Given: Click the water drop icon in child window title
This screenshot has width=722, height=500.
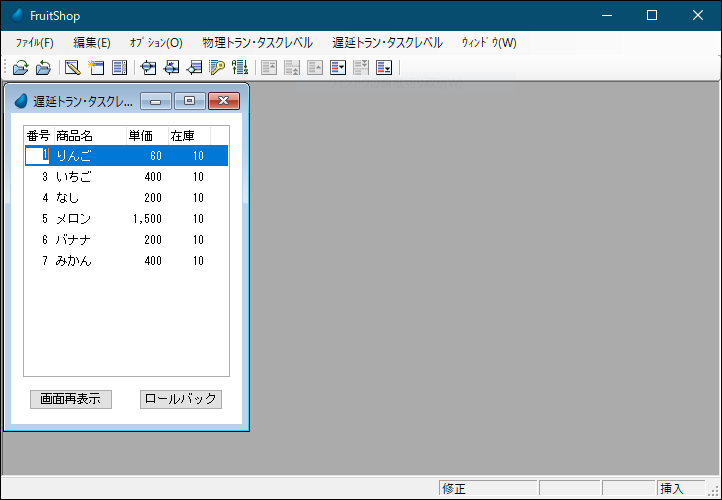Looking at the screenshot, I should tap(20, 101).
